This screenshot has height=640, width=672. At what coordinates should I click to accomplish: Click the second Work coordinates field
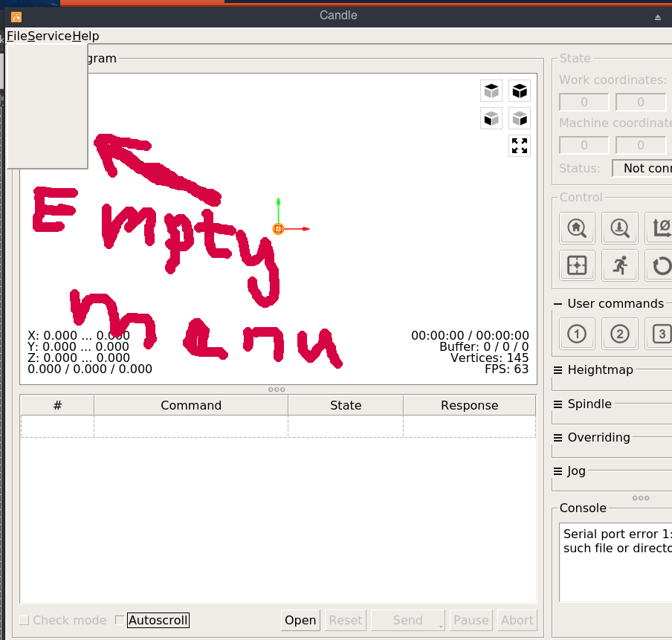640,102
